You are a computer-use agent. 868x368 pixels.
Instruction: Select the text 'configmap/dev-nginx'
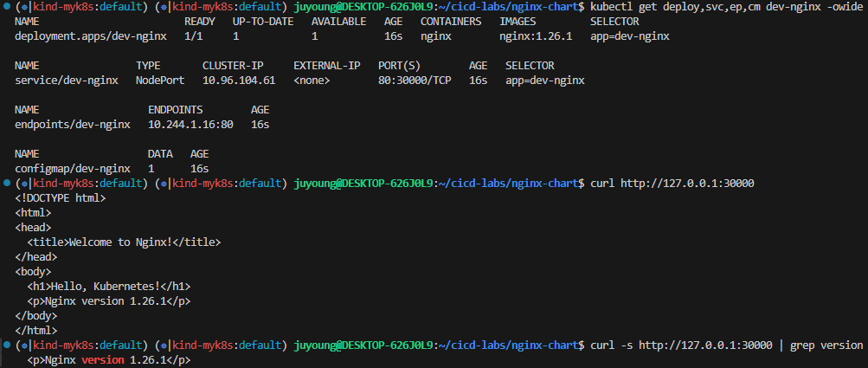pyautogui.click(x=73, y=169)
